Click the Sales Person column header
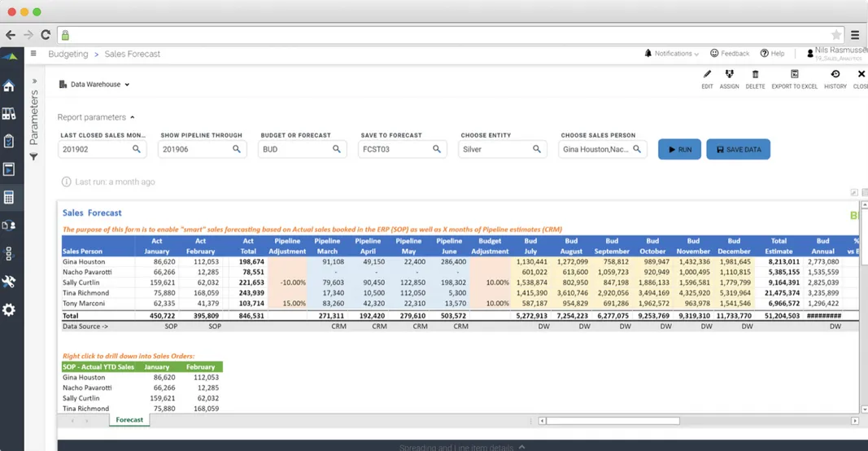Screen dimensions: 868x451 [x=82, y=252]
